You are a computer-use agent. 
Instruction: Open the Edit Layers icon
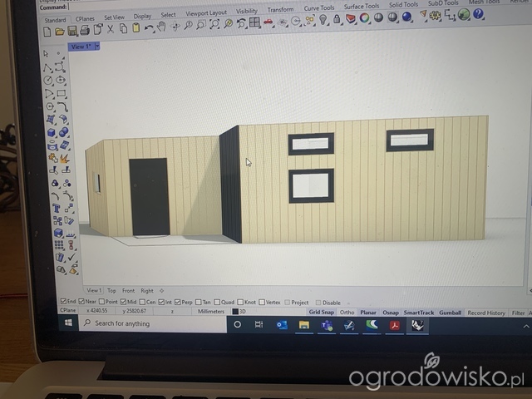pyautogui.click(x=351, y=18)
